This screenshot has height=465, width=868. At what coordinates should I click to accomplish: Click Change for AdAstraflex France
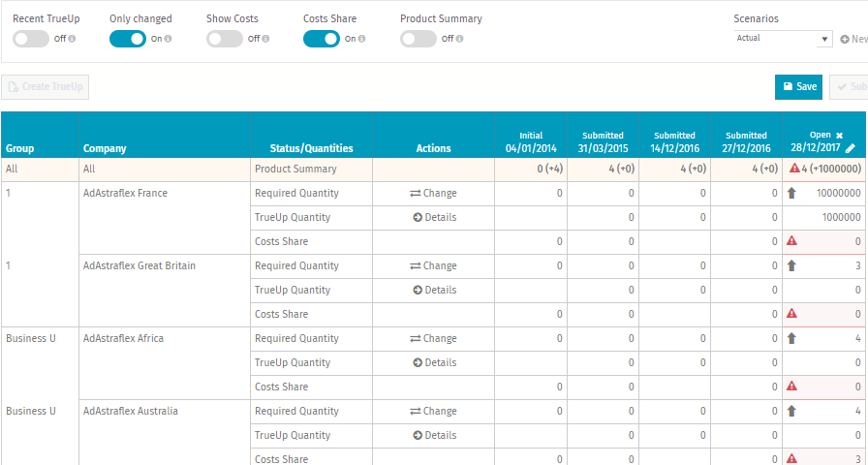[x=433, y=194]
